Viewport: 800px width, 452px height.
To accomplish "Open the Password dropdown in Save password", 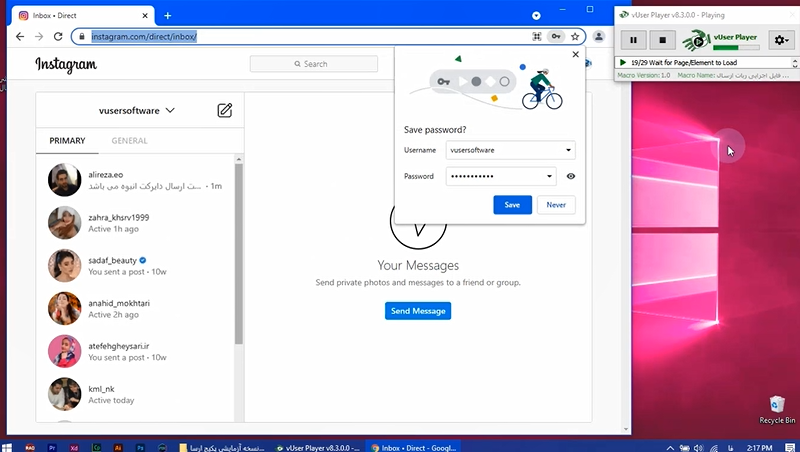I will [x=549, y=176].
